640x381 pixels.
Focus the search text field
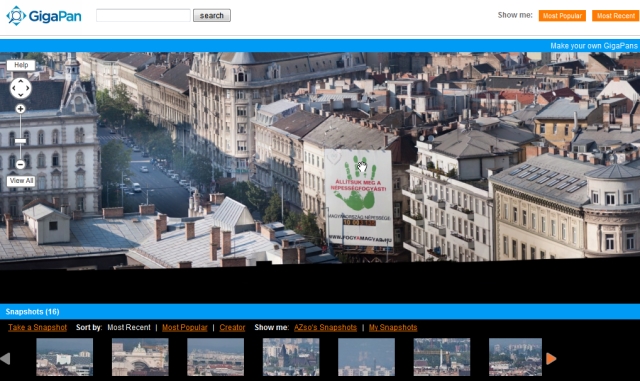coord(143,16)
